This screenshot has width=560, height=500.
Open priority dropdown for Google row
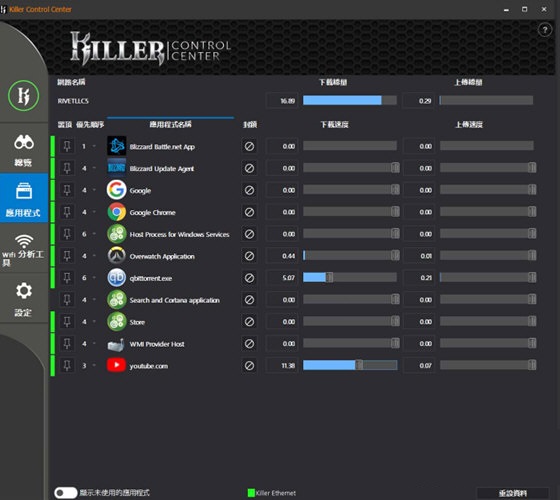(x=94, y=190)
